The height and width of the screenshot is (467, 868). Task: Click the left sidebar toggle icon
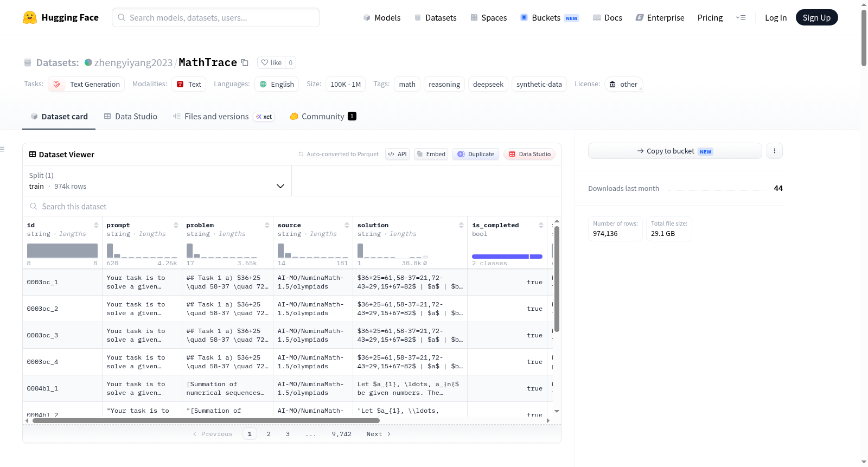point(3,149)
